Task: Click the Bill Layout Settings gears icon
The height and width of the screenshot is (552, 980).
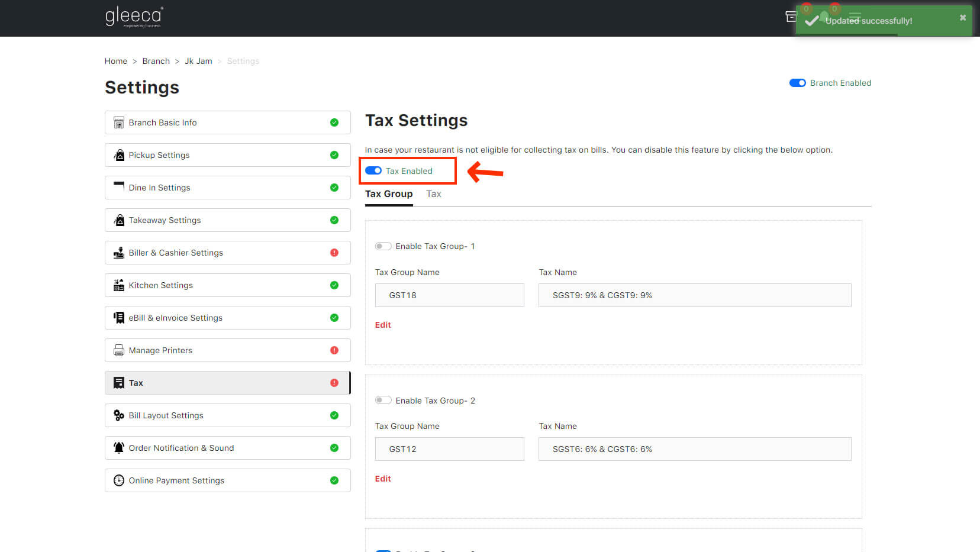Action: pos(118,415)
